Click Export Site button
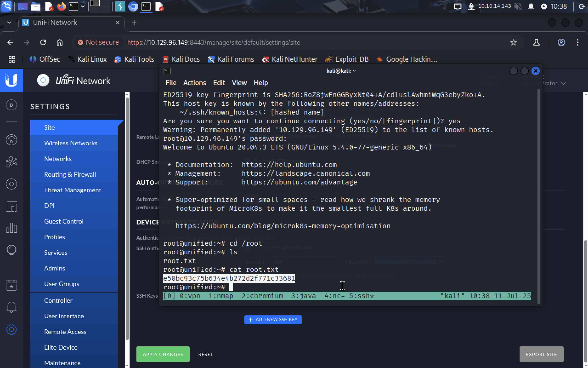 [x=541, y=354]
